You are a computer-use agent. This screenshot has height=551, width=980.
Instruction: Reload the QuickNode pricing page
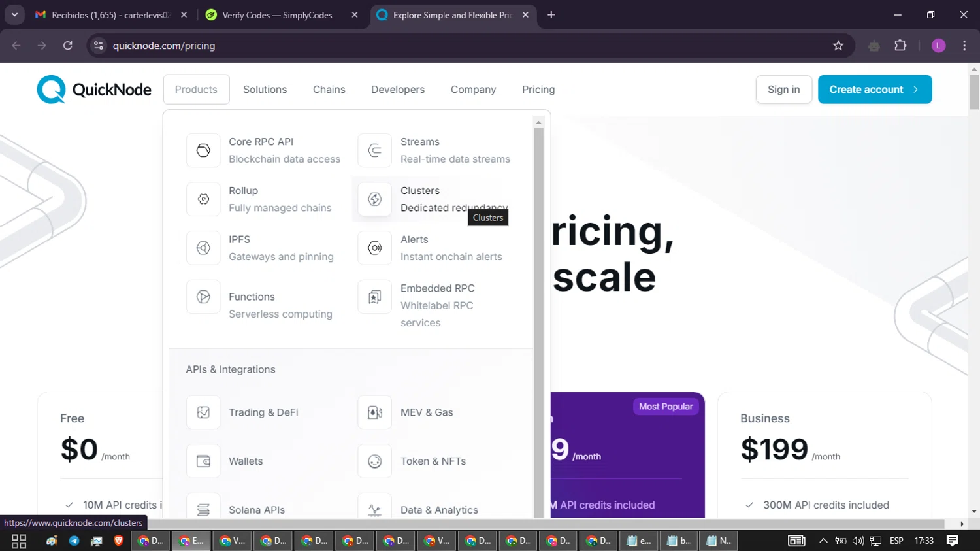(68, 46)
